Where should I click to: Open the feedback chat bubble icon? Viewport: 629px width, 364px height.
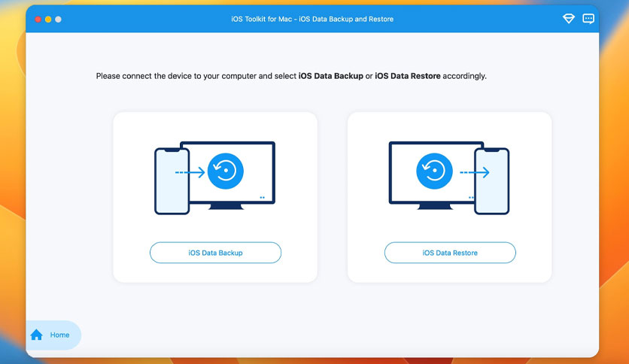point(588,19)
